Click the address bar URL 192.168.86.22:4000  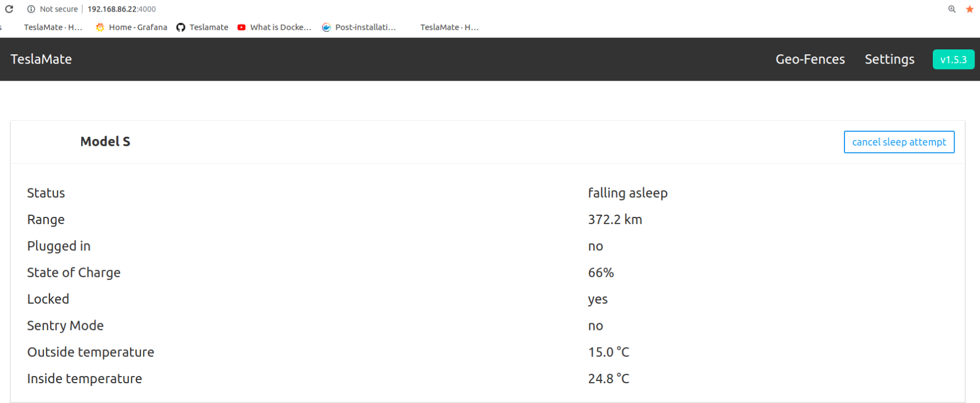coord(122,9)
